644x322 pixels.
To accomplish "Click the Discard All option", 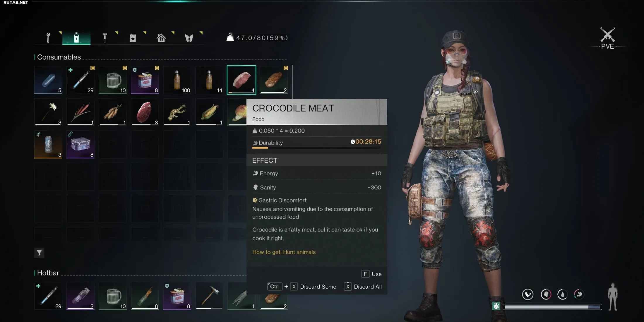I will pos(363,287).
